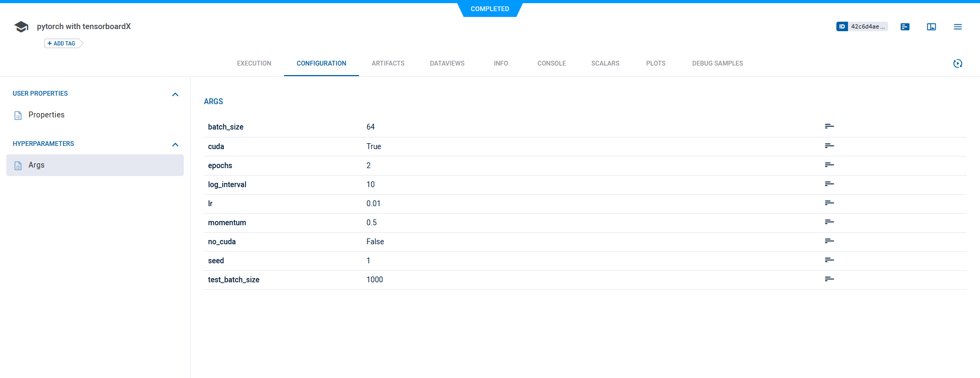Open the full-screen info panel icon
The height and width of the screenshot is (378, 980).
931,27
